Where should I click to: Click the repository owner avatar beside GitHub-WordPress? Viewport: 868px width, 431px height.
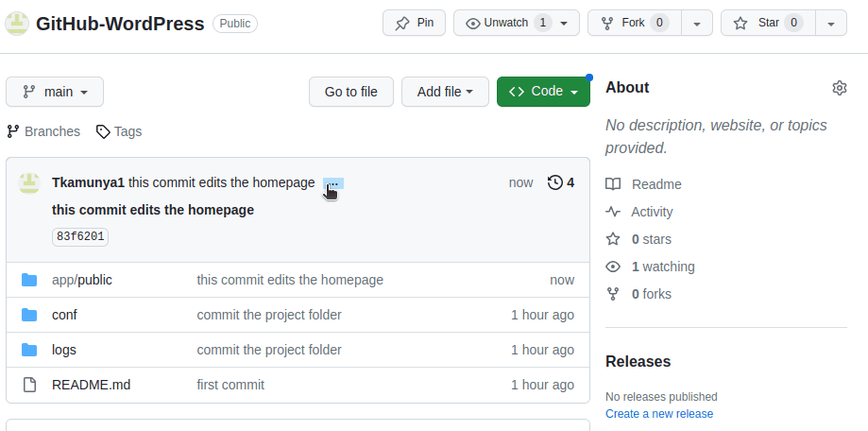(x=17, y=24)
